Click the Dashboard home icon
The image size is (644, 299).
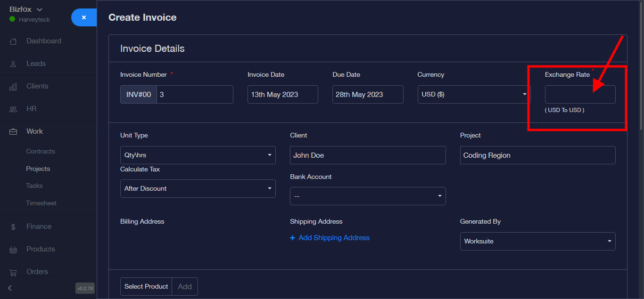click(x=13, y=41)
